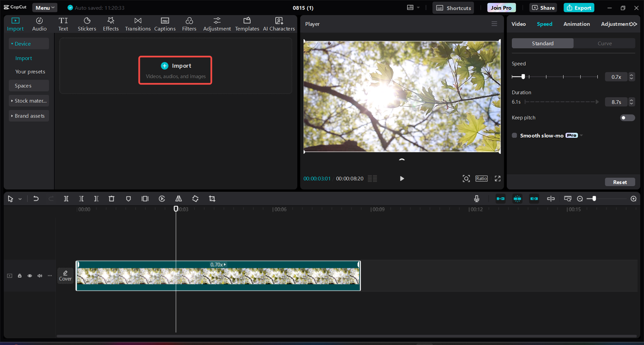The width and height of the screenshot is (644, 345).
Task: Click the Share button
Action: (542, 8)
